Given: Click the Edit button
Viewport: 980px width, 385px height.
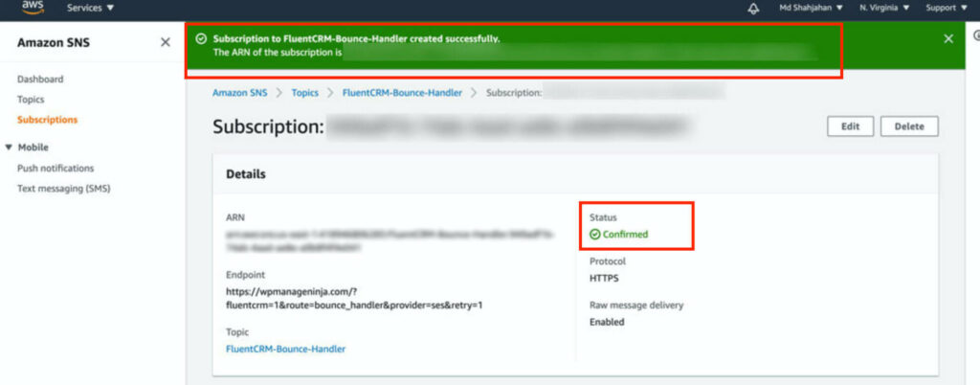Looking at the screenshot, I should [x=850, y=126].
